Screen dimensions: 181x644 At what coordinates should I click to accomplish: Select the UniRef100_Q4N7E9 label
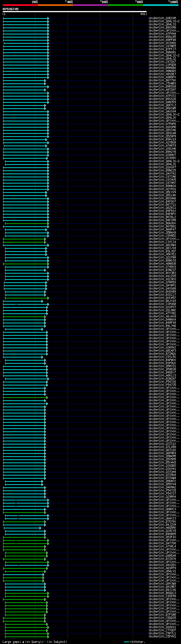pyautogui.click(x=162, y=102)
